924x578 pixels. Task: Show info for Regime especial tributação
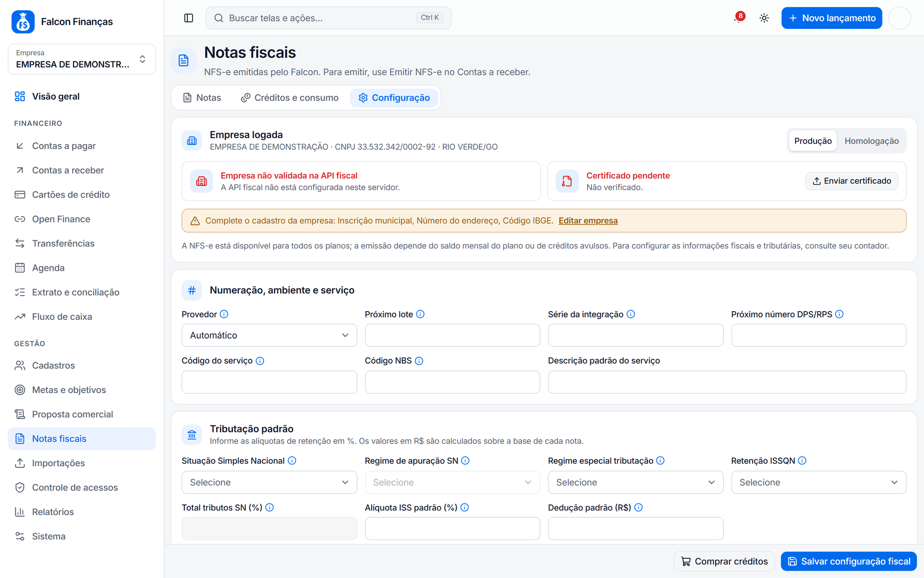click(661, 460)
